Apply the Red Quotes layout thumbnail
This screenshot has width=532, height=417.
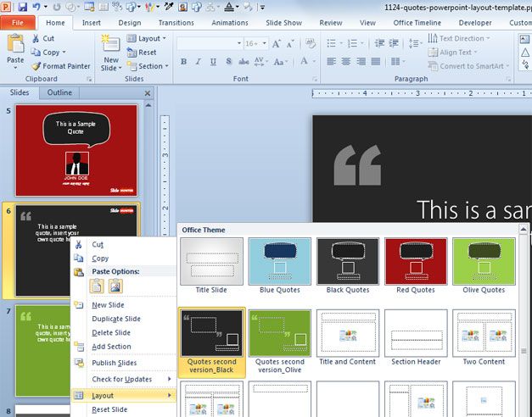point(415,262)
